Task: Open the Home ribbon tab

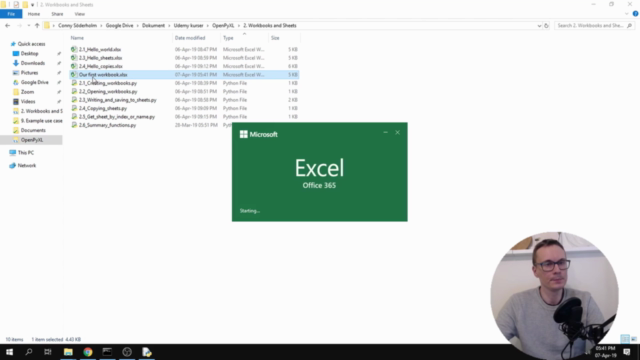Action: coord(34,14)
